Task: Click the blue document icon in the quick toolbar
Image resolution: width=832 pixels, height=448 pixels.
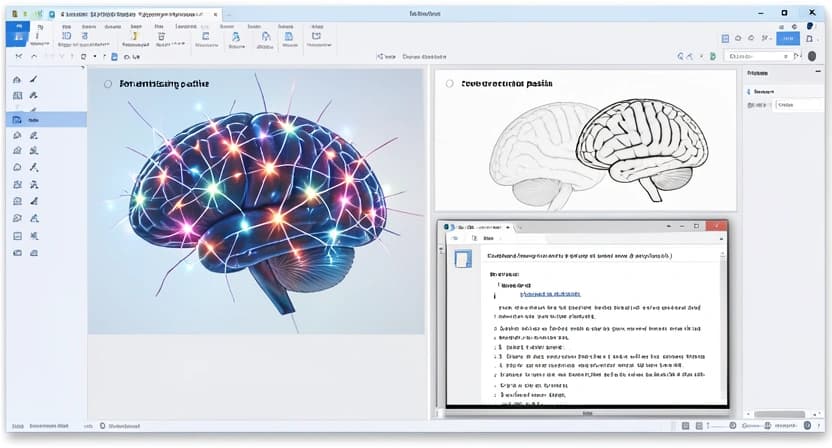Action: (x=114, y=56)
